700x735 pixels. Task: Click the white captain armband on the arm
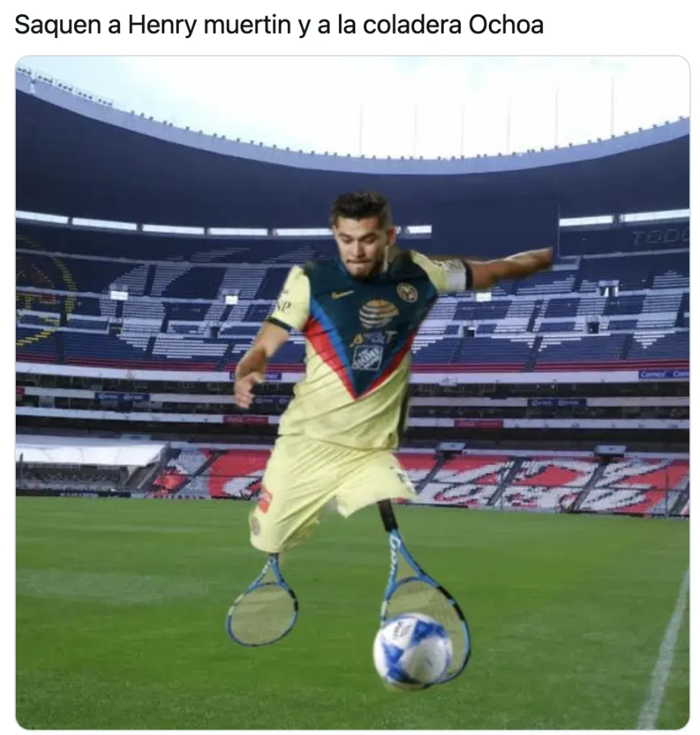coord(457,275)
